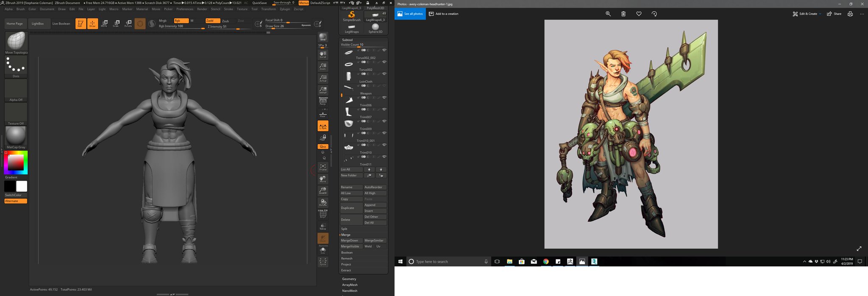868x296 pixels.
Task: Open the MatCap Gray material picker
Action: 16,138
